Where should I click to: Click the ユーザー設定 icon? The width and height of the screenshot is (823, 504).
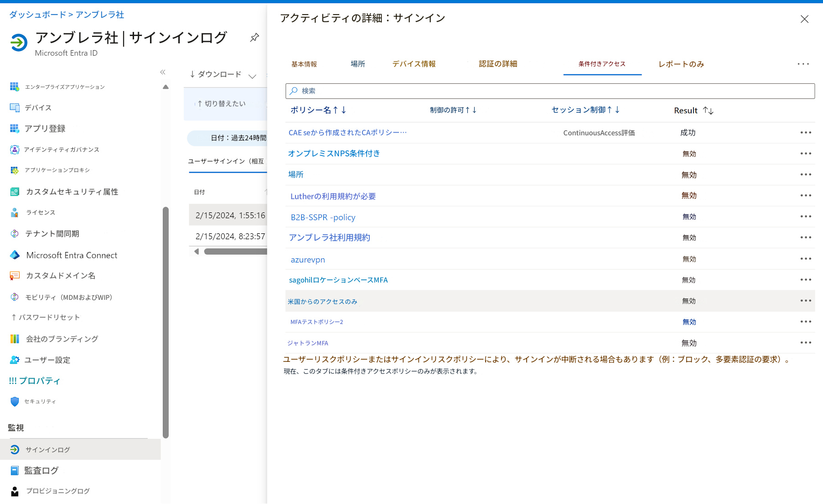click(15, 360)
